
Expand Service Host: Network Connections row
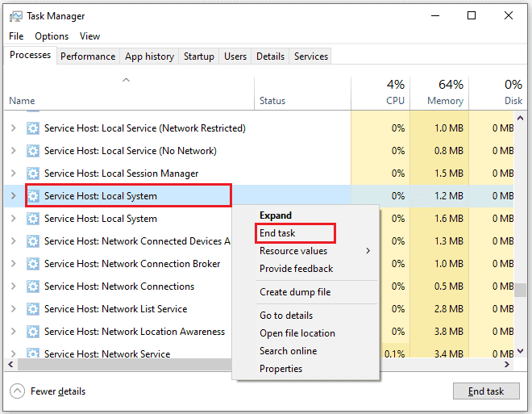(x=13, y=286)
